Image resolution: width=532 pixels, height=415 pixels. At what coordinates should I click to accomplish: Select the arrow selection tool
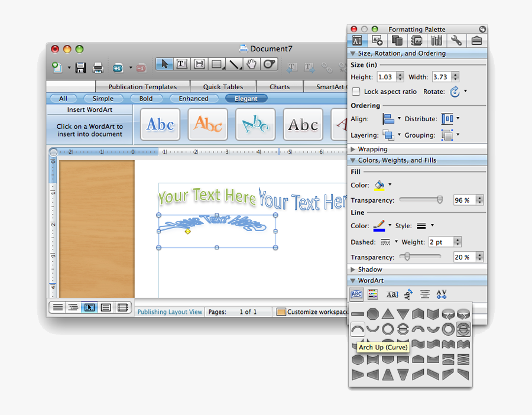coord(166,64)
